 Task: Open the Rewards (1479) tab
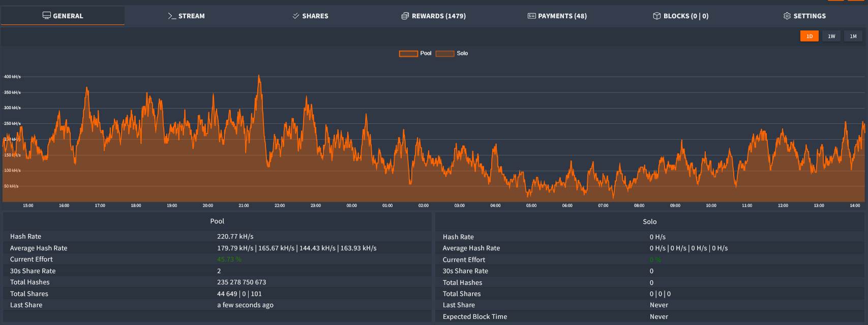click(x=438, y=16)
